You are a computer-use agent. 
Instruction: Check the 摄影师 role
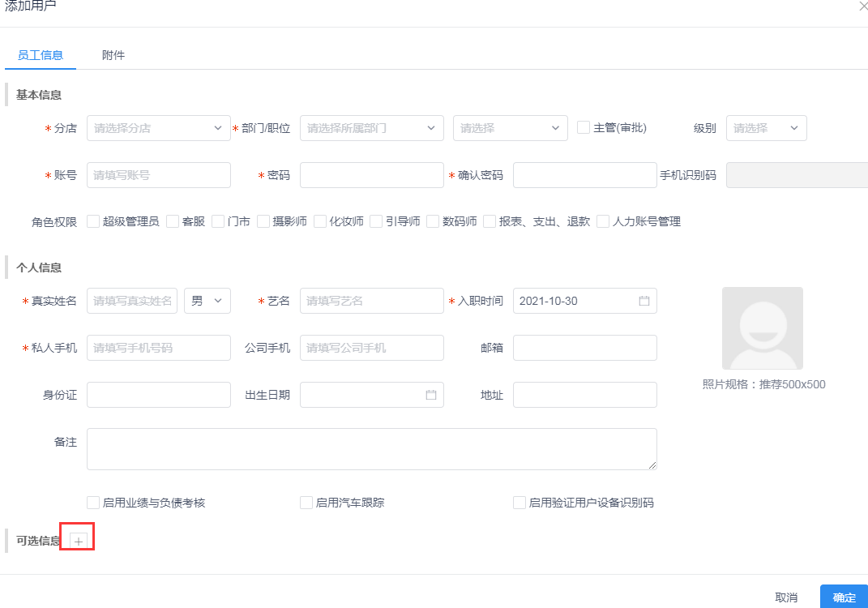click(263, 221)
